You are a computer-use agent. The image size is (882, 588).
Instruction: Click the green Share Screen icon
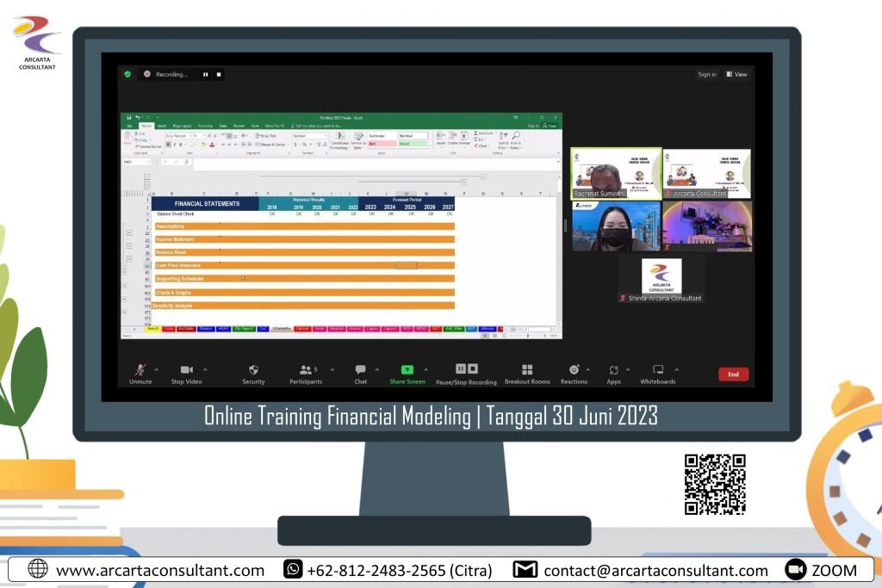(x=407, y=370)
